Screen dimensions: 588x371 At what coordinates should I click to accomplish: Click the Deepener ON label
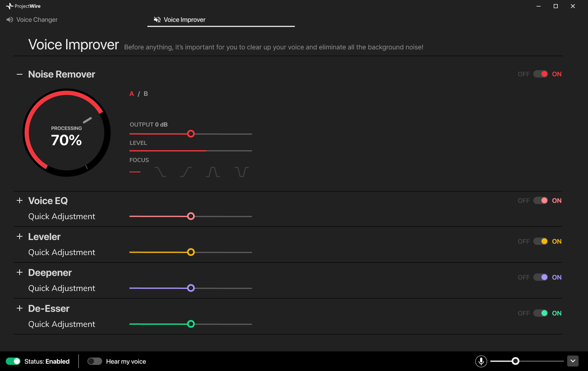point(557,277)
